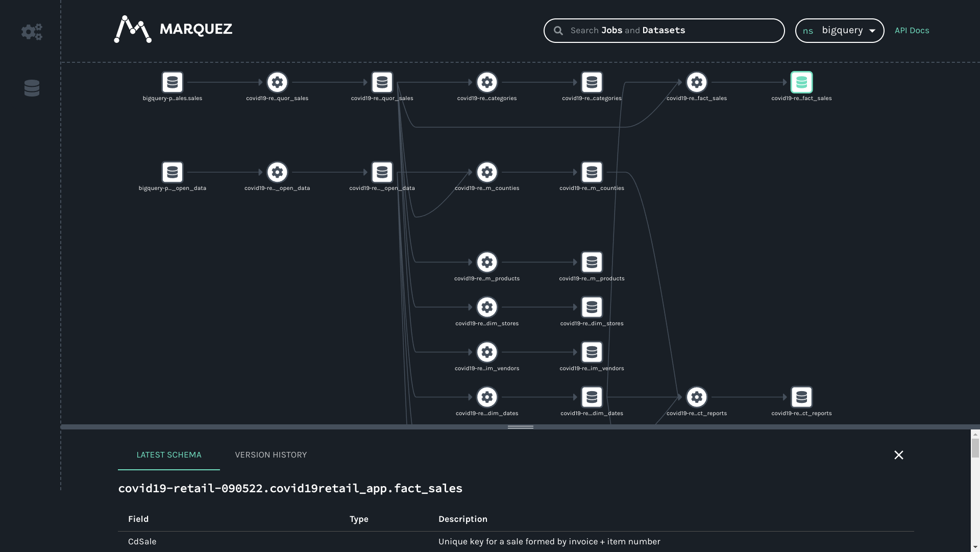Click the API Docs link
This screenshot has height=552, width=980.
tap(911, 30)
